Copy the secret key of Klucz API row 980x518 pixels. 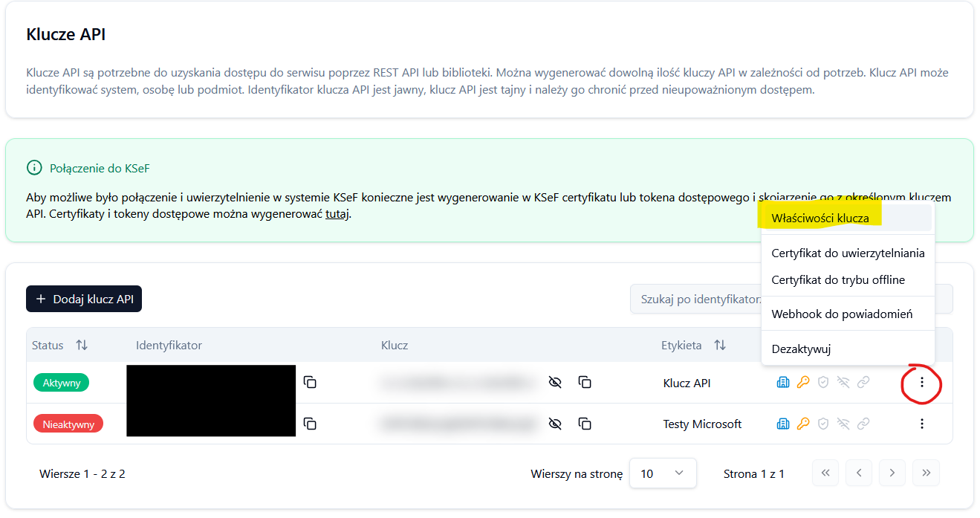585,382
